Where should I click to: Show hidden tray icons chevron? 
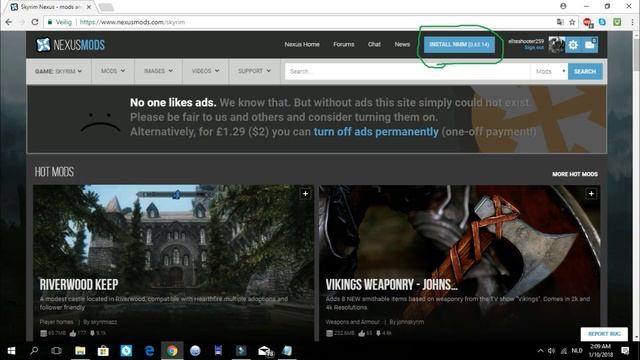point(540,351)
